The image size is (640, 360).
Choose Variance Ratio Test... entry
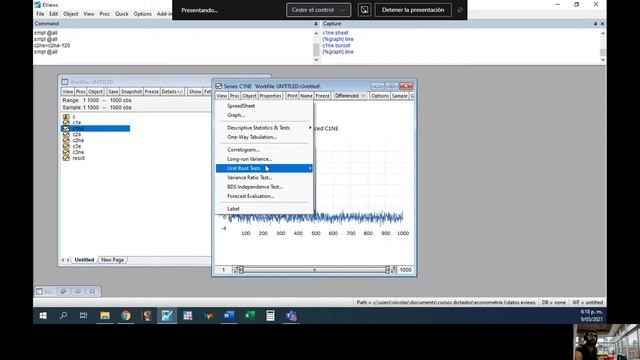(249, 178)
